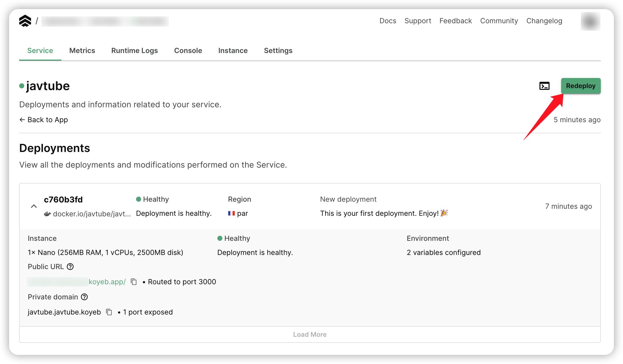Screen dimensions: 623x364
Task: Click 'Routed to port 3000' text
Action: point(182,282)
